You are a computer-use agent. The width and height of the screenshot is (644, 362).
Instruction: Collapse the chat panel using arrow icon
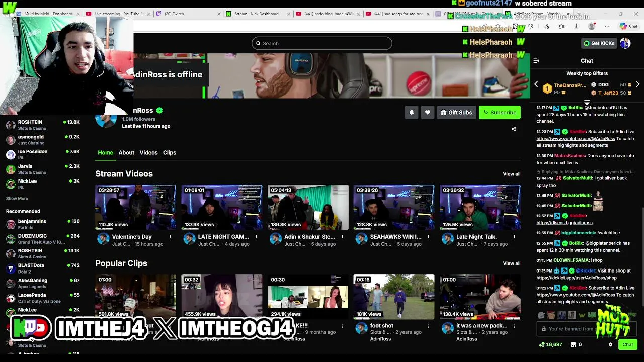click(x=536, y=61)
